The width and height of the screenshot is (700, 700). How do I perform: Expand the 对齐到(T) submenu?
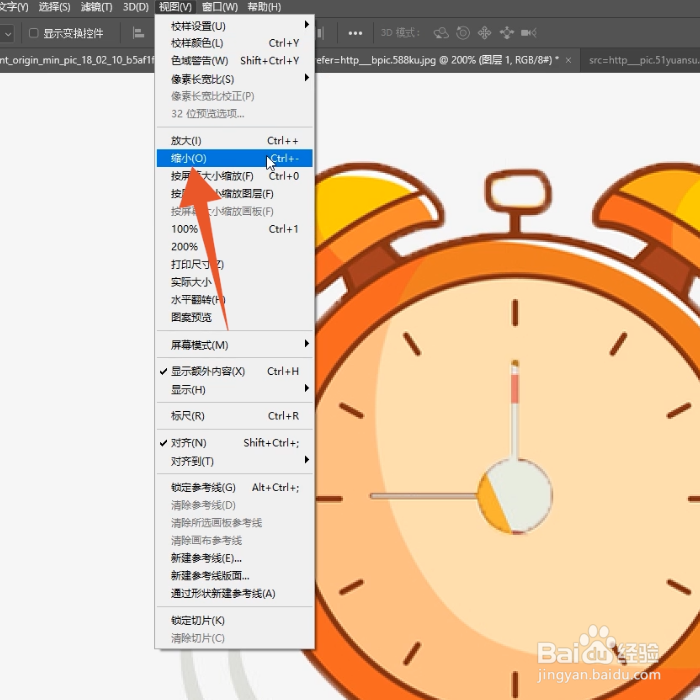(234, 461)
